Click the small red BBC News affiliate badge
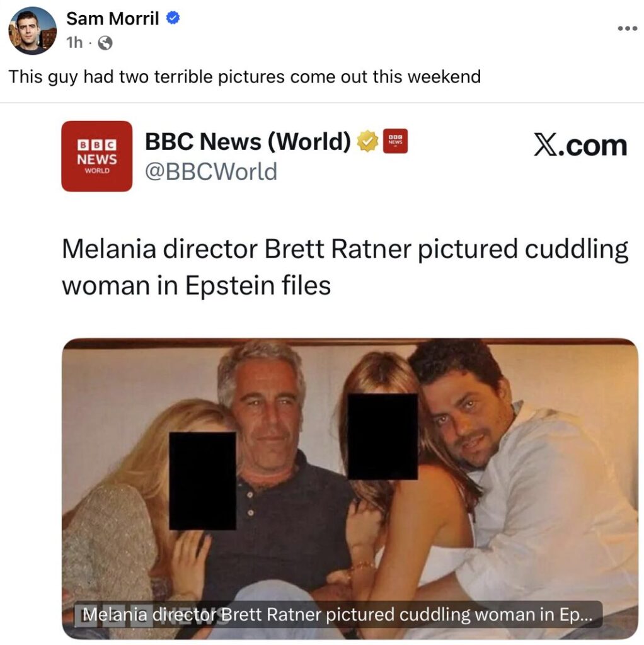Viewport: 644px width, 645px height. pos(395,142)
